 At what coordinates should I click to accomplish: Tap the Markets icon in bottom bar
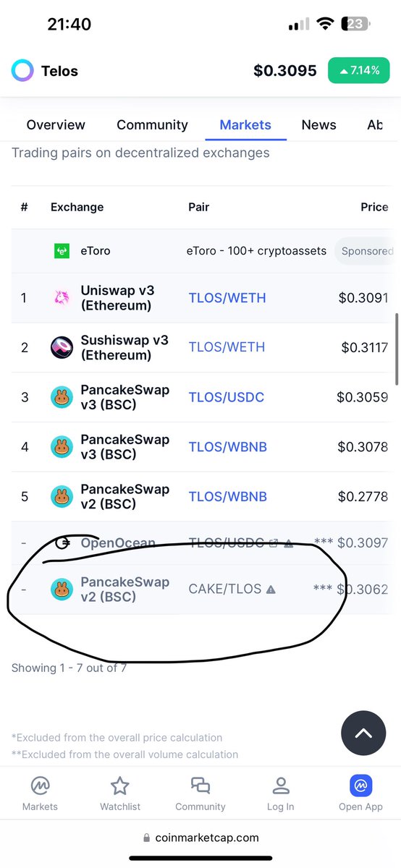[41, 786]
